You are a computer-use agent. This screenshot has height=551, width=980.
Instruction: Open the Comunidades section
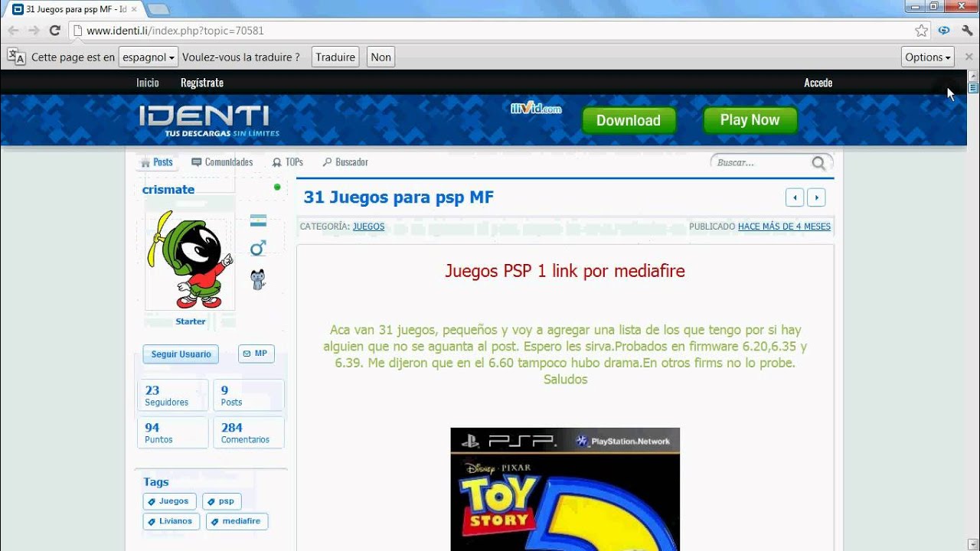pyautogui.click(x=222, y=162)
